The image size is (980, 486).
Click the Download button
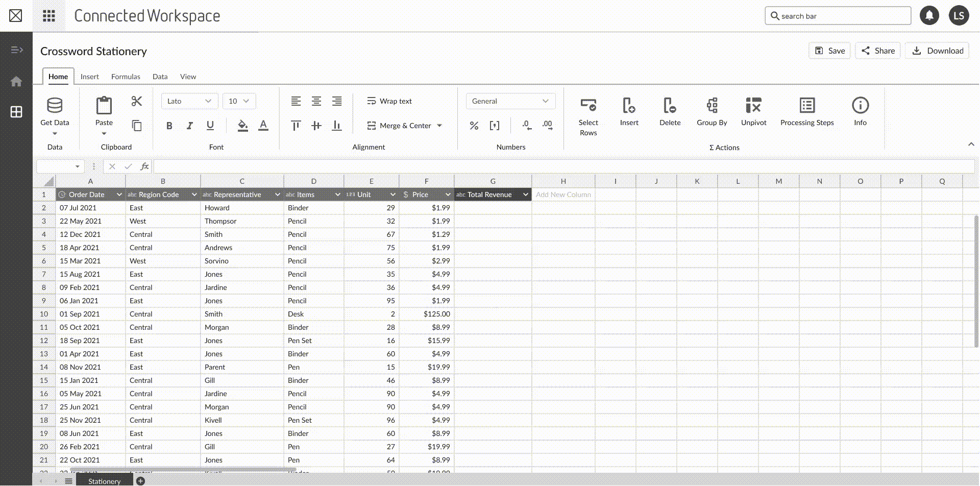(x=937, y=51)
